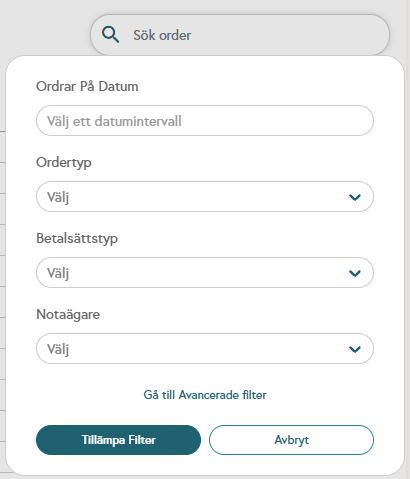Click the 'Välj' text in Betalsättstyp field
Viewport: 410px width, 479px height.
(58, 273)
